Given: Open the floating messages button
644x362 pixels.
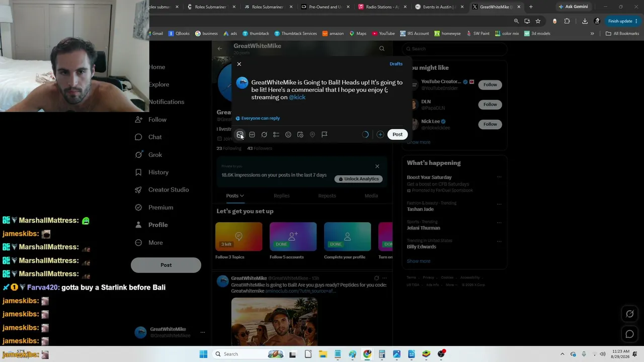Looking at the screenshot, I should 629,334.
